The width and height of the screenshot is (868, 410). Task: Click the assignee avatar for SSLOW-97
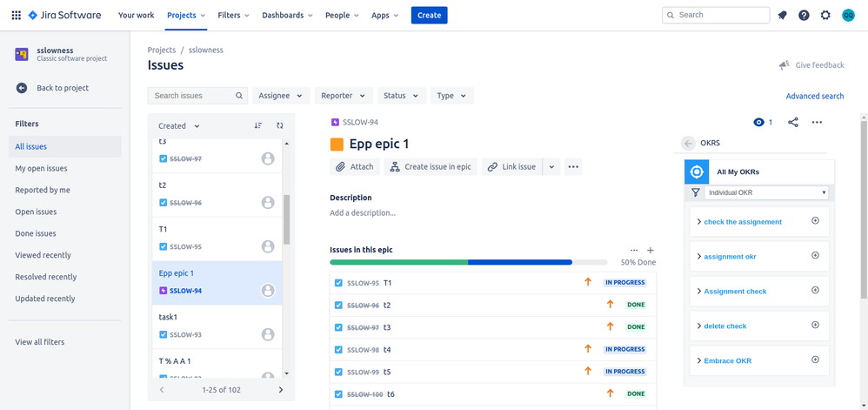click(268, 158)
